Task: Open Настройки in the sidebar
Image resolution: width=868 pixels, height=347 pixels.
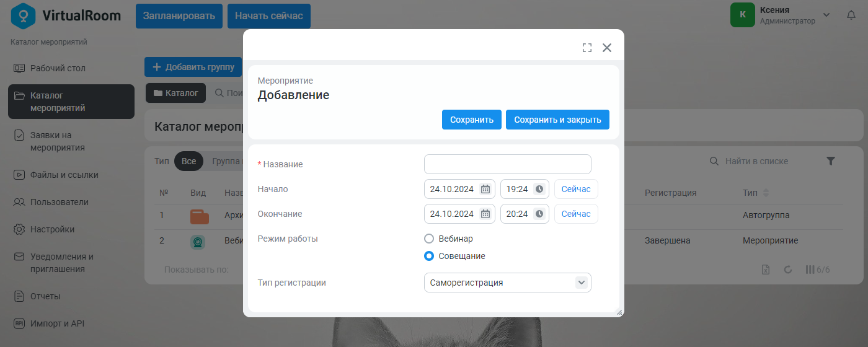Action: click(x=71, y=229)
